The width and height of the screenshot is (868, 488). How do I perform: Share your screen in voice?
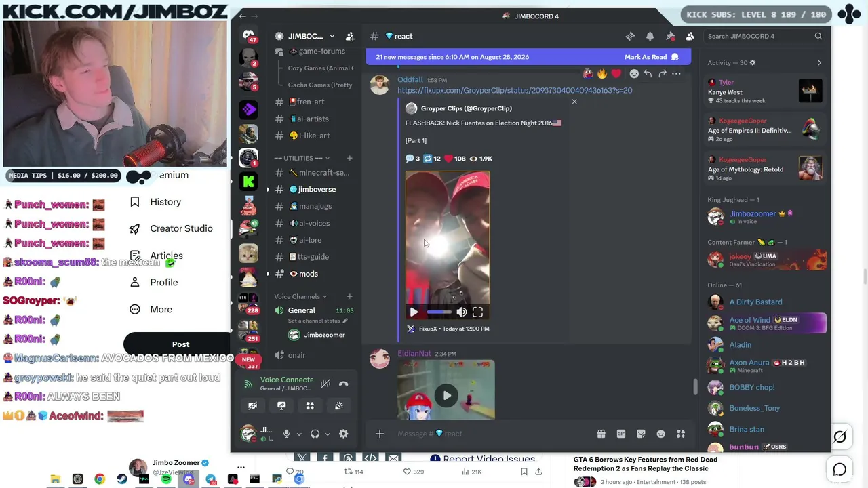click(x=281, y=405)
